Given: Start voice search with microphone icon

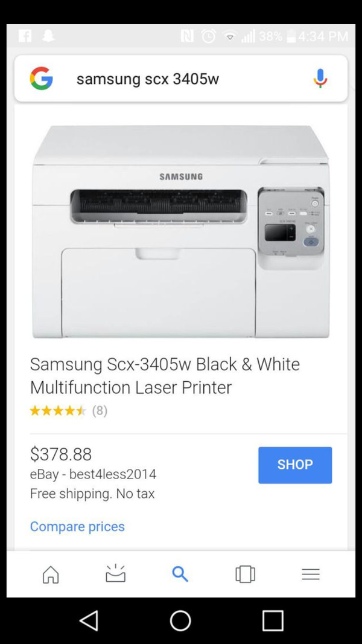Looking at the screenshot, I should pos(320,78).
